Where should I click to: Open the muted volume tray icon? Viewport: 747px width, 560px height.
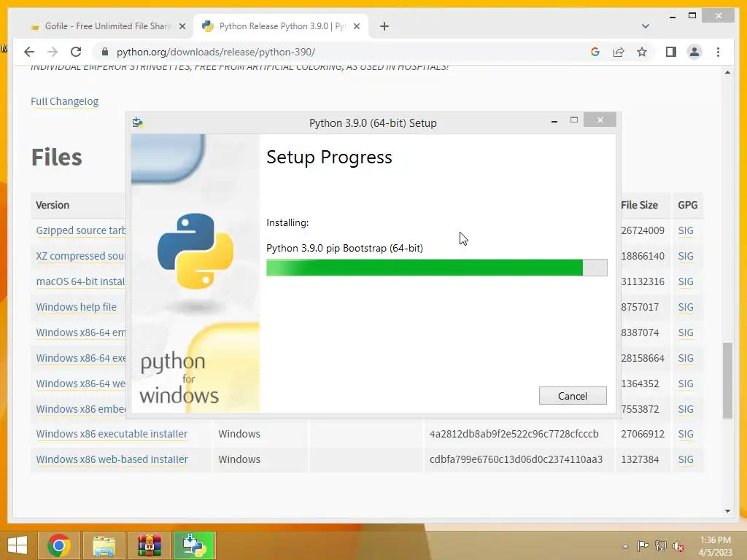coord(678,546)
